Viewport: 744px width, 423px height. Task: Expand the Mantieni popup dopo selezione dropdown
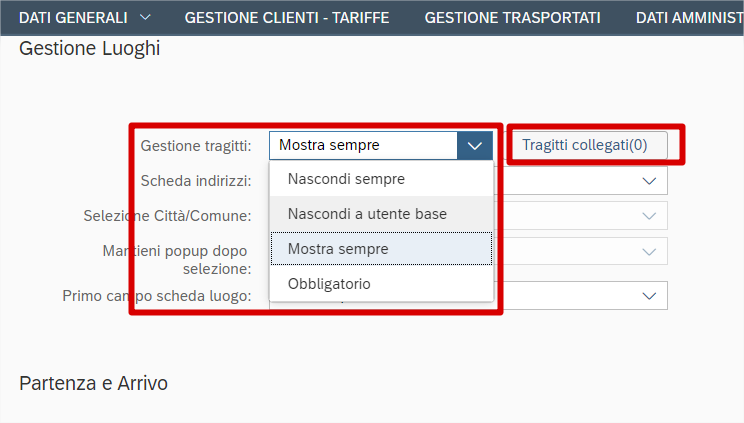[x=651, y=252]
